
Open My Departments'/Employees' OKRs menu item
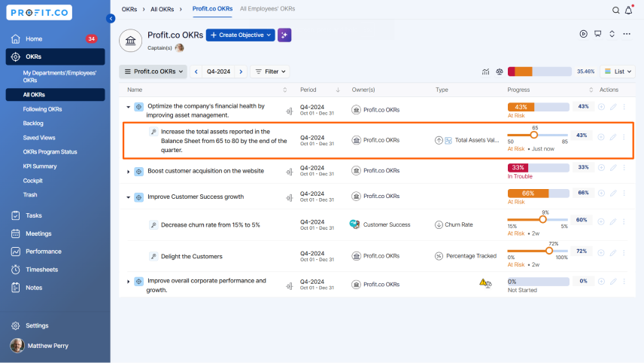59,77
